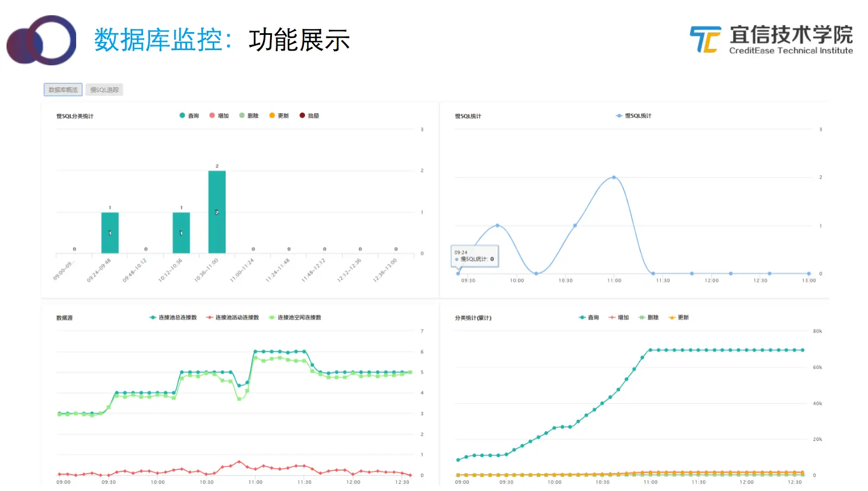
Task: Toggle 增加 legend in 慢SQL分类统计 chart
Action: coord(219,115)
